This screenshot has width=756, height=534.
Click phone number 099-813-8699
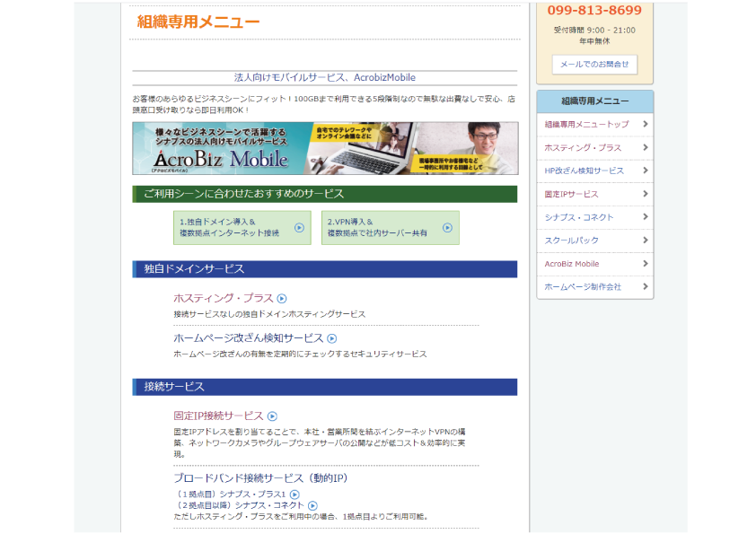coord(594,10)
